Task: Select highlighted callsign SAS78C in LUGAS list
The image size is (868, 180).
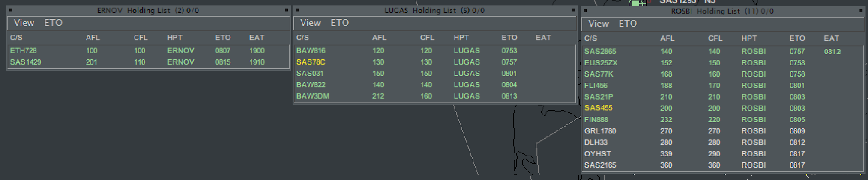Action: 311,62
